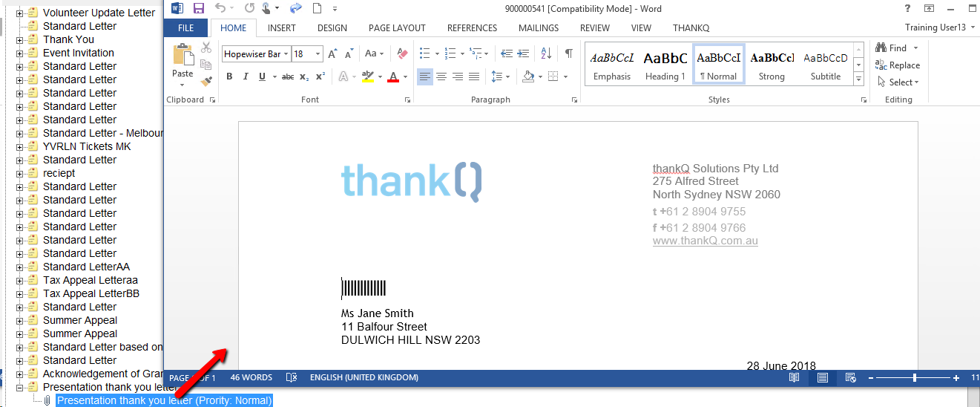The height and width of the screenshot is (407, 980).
Task: Apply red font color
Action: [392, 76]
